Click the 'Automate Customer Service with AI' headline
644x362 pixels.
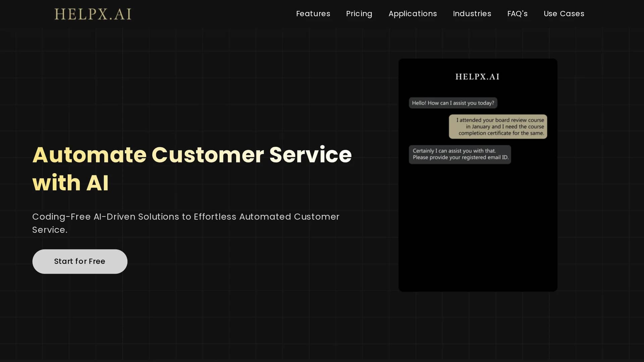pyautogui.click(x=192, y=169)
